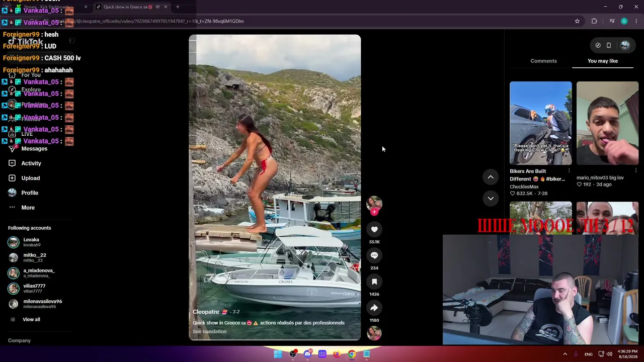The width and height of the screenshot is (644, 362).
Task: Open milenavasileva96 following account
Action: point(42,304)
